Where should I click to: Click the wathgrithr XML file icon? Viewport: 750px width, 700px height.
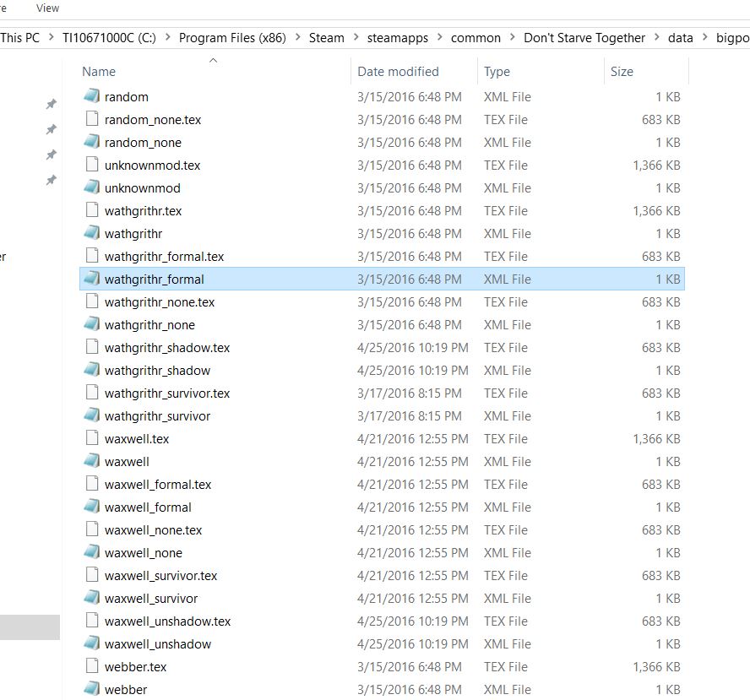pos(92,234)
